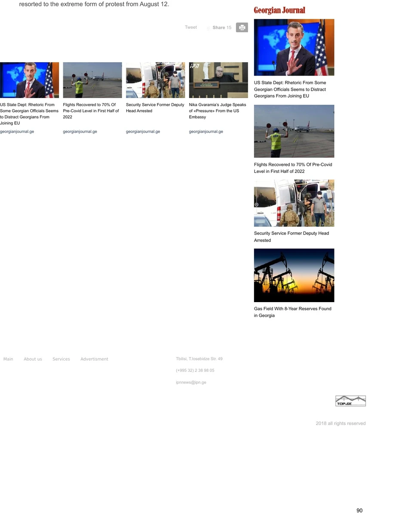Click the Georgian Journal logo

click(279, 10)
